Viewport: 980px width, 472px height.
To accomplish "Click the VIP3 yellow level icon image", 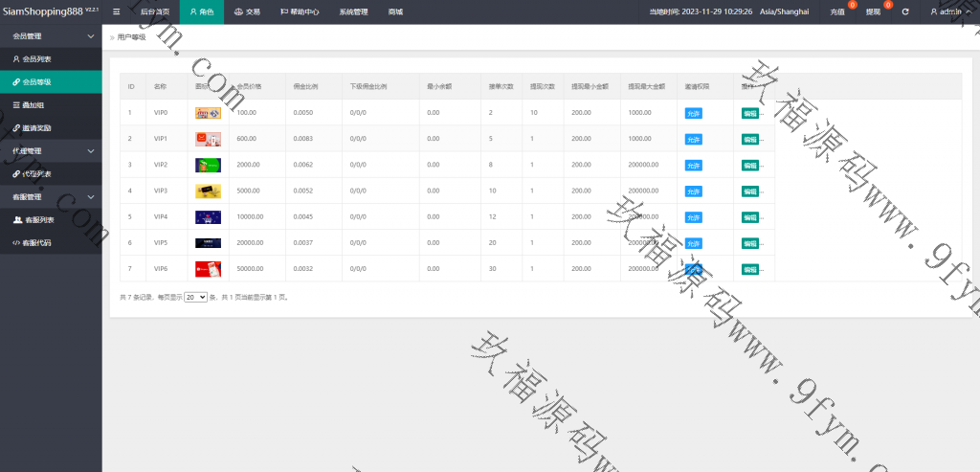I will point(208,191).
